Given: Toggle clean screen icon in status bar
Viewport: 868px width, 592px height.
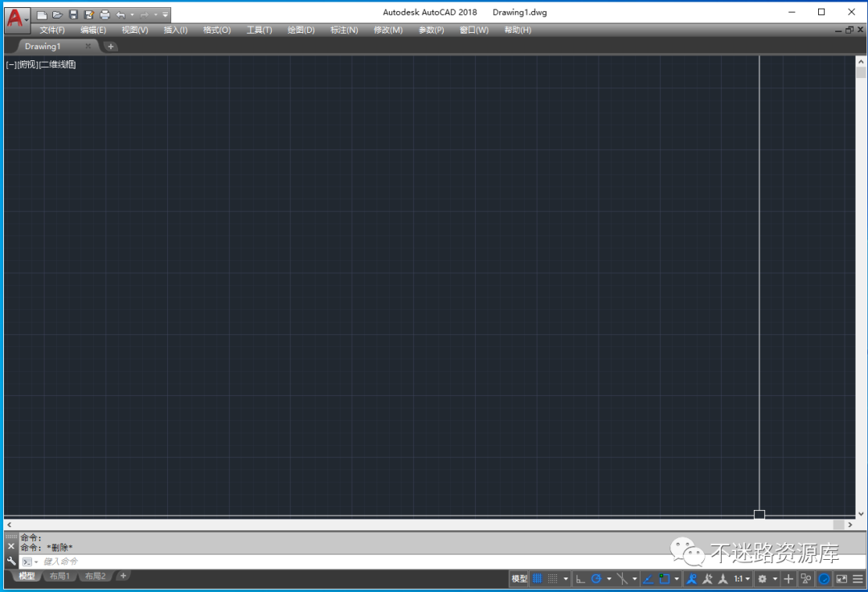Looking at the screenshot, I should coord(841,578).
